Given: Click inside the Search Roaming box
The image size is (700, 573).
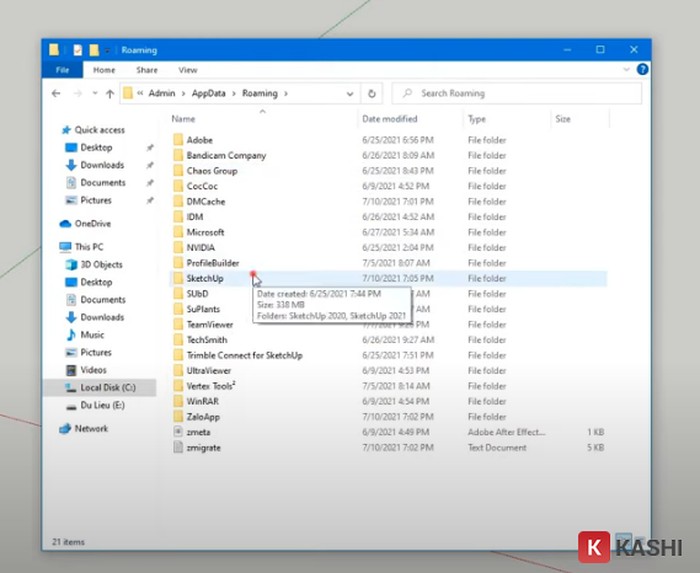Looking at the screenshot, I should [517, 94].
